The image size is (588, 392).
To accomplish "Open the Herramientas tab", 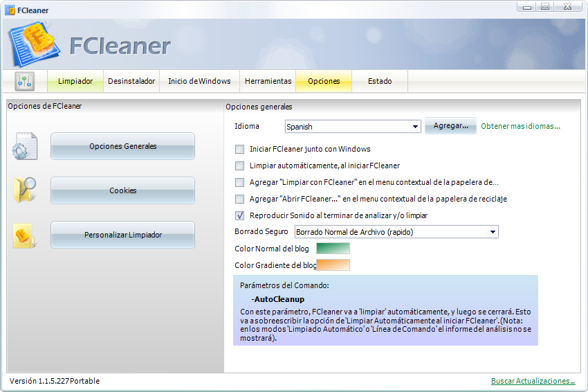I will click(268, 81).
